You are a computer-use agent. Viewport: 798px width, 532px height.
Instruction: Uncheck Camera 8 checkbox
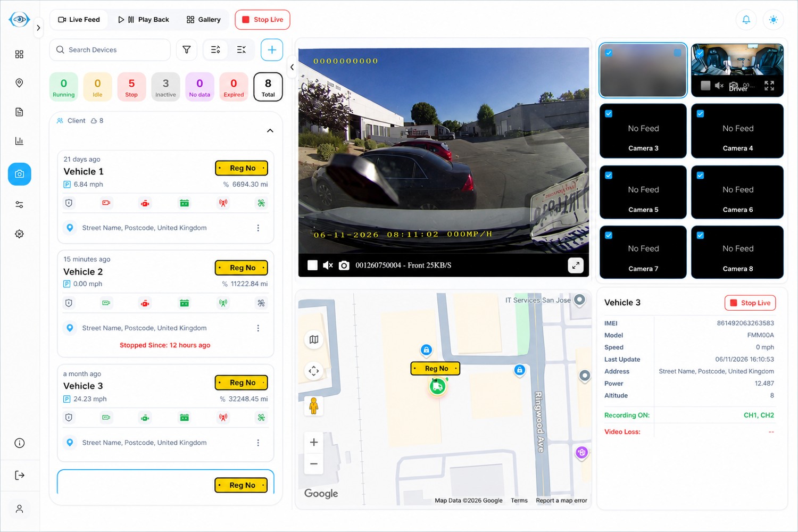point(700,235)
